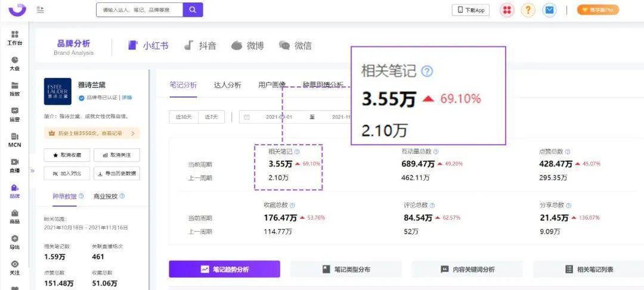Click the magnifier search button

[x=193, y=10]
